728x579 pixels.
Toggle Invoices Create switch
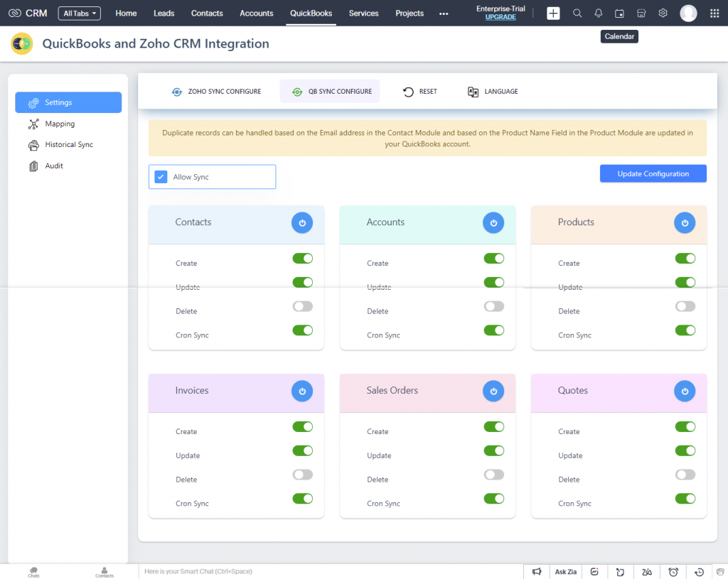click(x=303, y=427)
